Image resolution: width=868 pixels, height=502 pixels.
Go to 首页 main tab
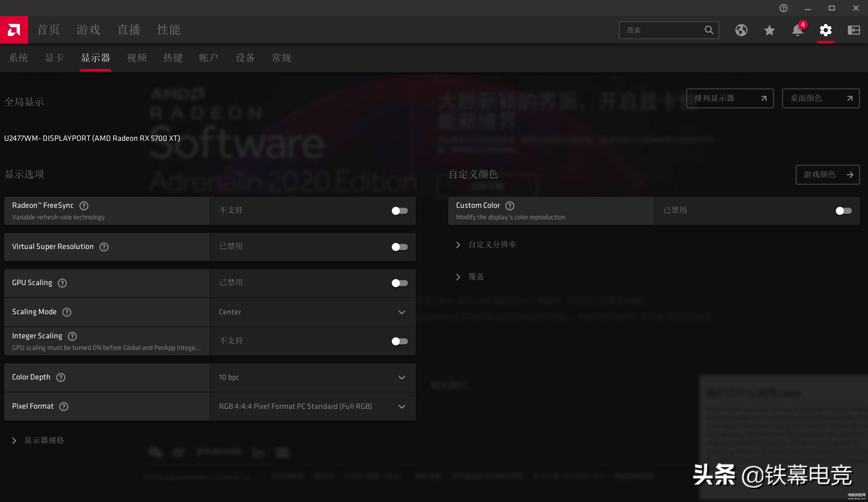point(48,30)
